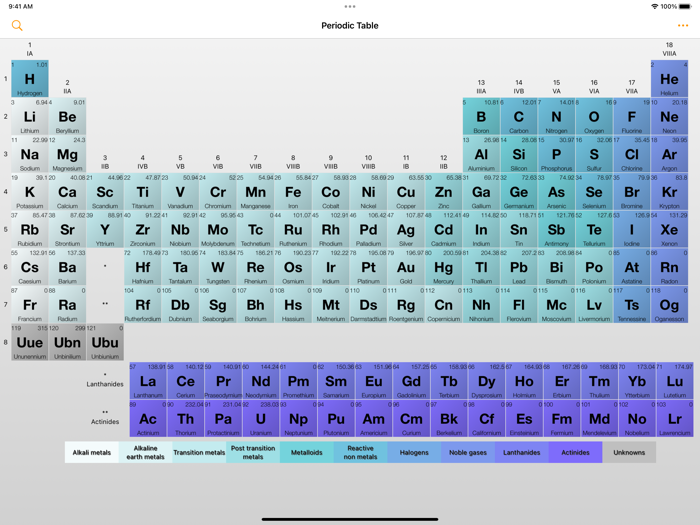Select the Francium (Fr) tile
This screenshot has height=525, width=700.
pyautogui.click(x=30, y=304)
